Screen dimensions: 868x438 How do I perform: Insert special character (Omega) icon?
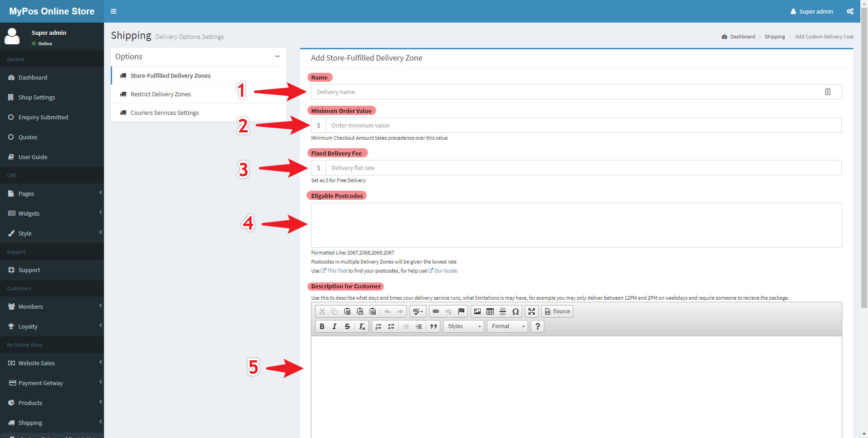(515, 311)
